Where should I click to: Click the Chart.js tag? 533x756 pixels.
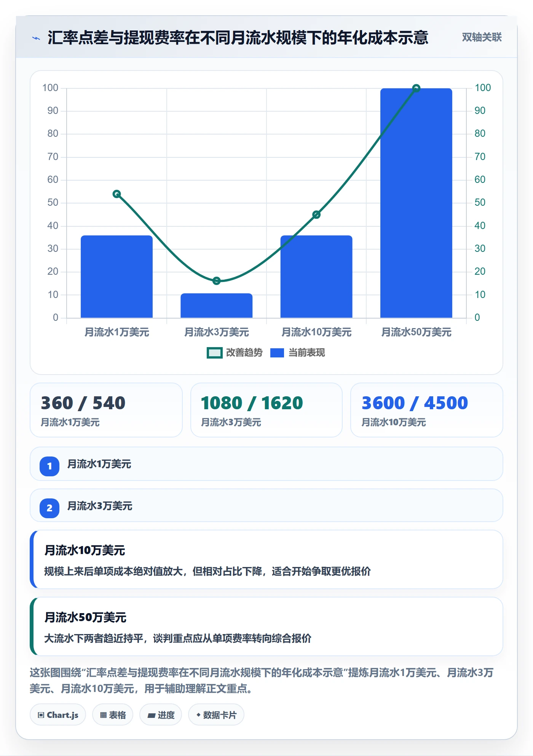[x=58, y=715]
